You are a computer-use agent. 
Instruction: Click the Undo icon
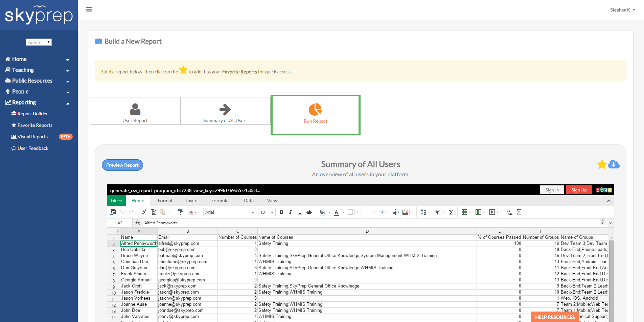pyautogui.click(x=122, y=212)
